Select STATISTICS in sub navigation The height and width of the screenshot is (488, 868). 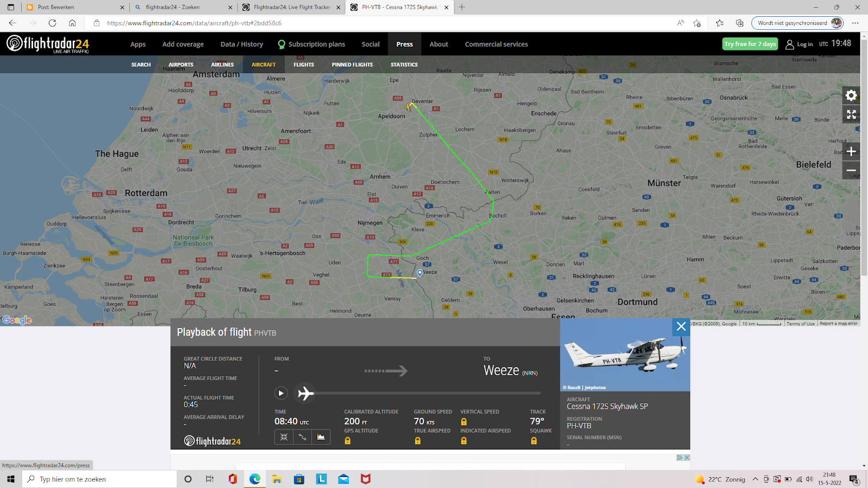tap(404, 65)
